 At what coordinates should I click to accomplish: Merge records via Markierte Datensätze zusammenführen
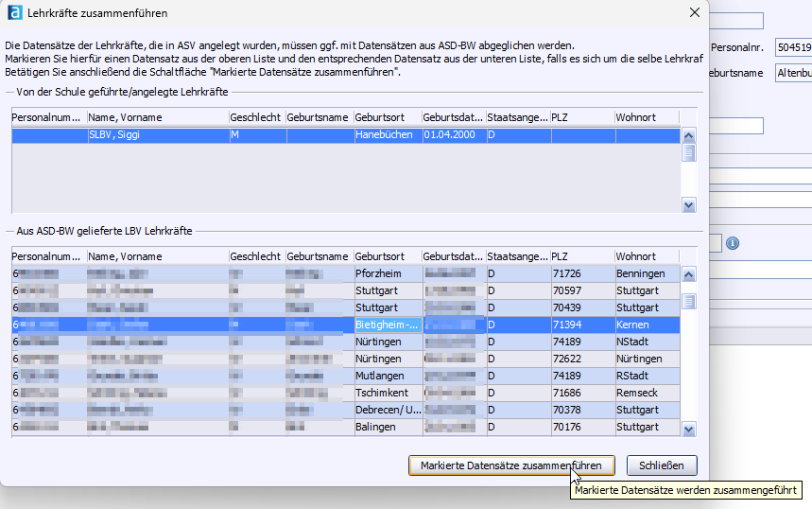pyautogui.click(x=511, y=465)
